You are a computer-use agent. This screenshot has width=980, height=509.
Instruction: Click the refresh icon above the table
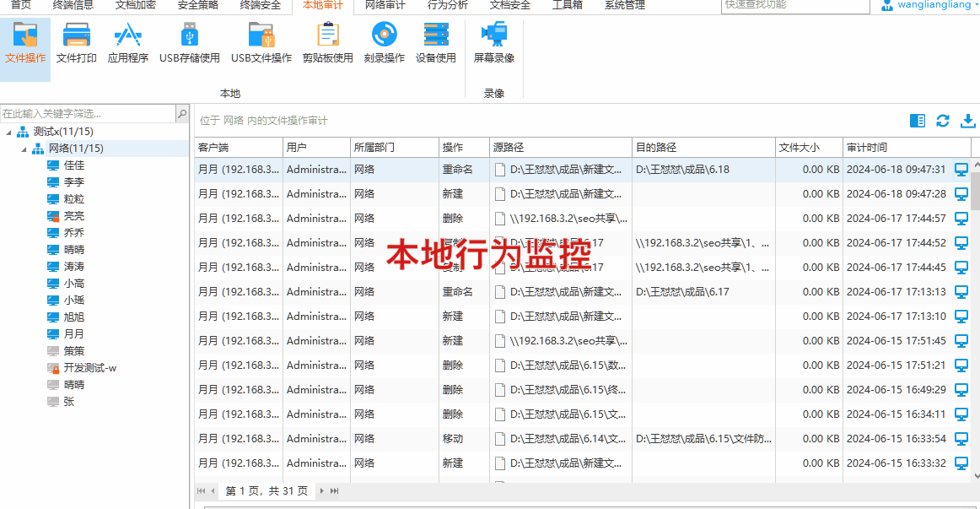click(x=943, y=121)
